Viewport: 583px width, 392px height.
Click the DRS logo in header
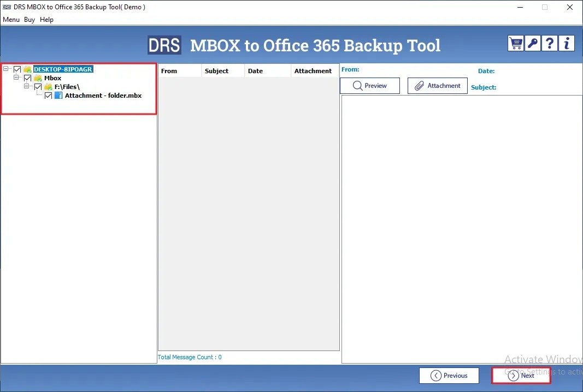[x=164, y=45]
